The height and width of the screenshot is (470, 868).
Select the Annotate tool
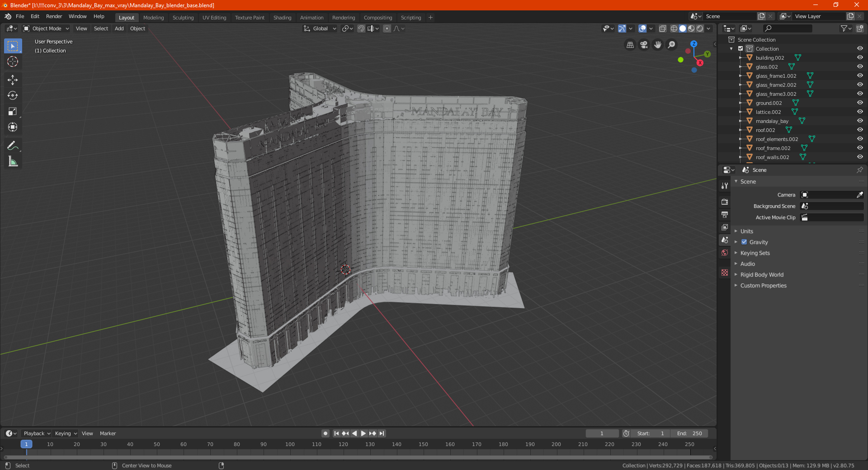click(x=13, y=146)
